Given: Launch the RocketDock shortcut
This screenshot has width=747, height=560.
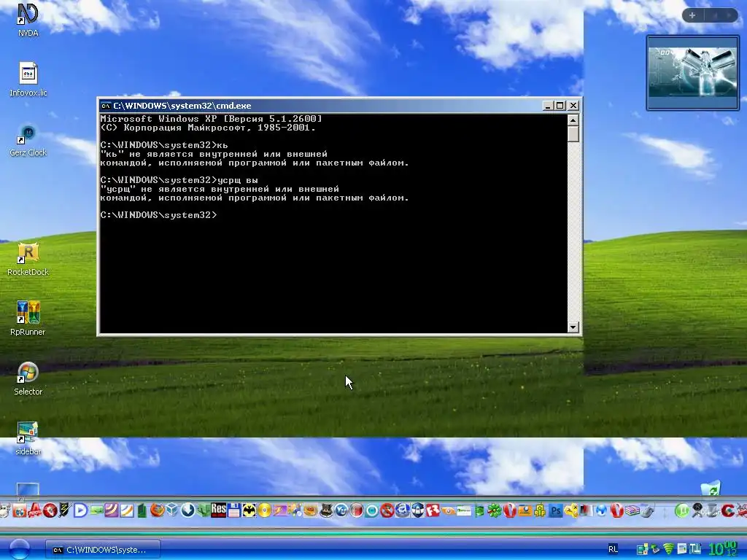Looking at the screenshot, I should tap(28, 260).
